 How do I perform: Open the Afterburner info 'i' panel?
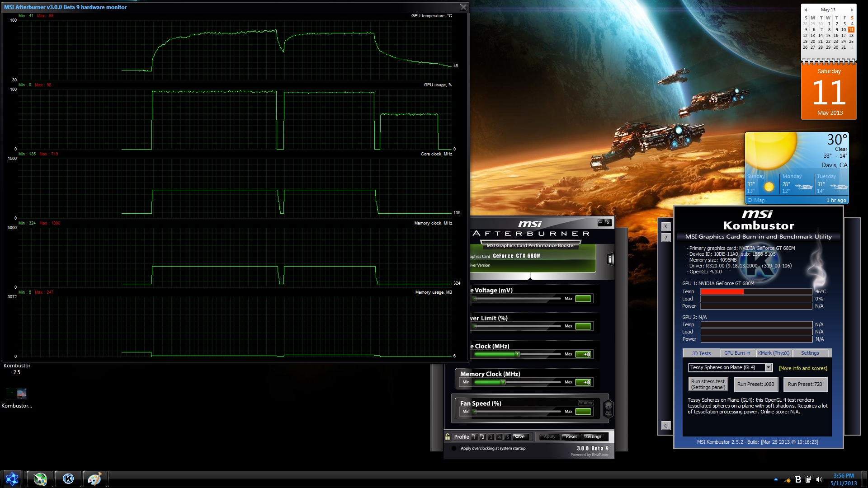click(x=610, y=259)
